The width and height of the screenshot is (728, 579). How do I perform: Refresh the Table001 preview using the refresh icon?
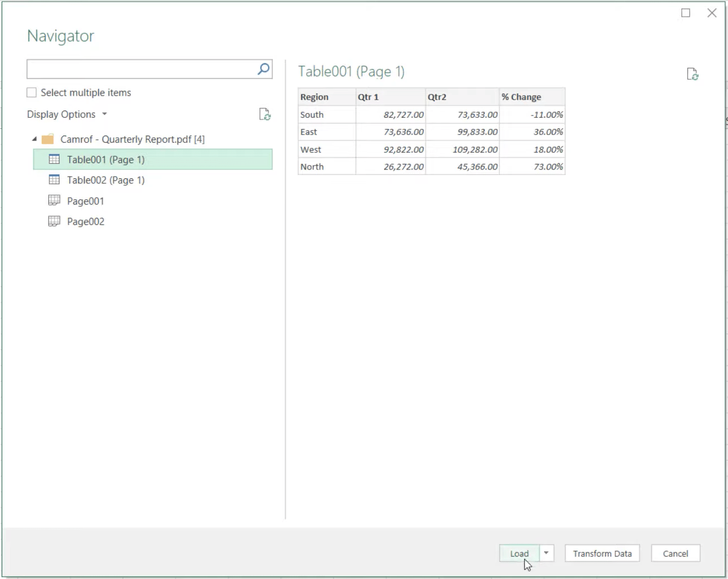[x=692, y=73]
